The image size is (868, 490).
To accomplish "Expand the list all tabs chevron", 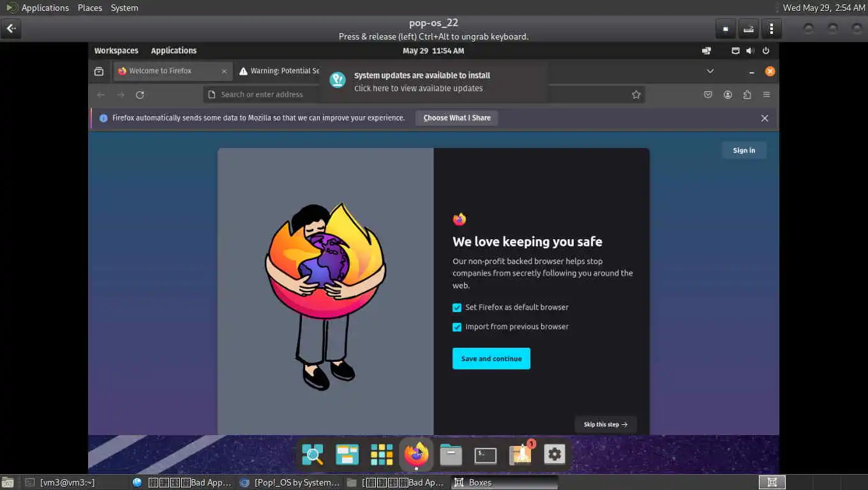I will click(x=710, y=71).
